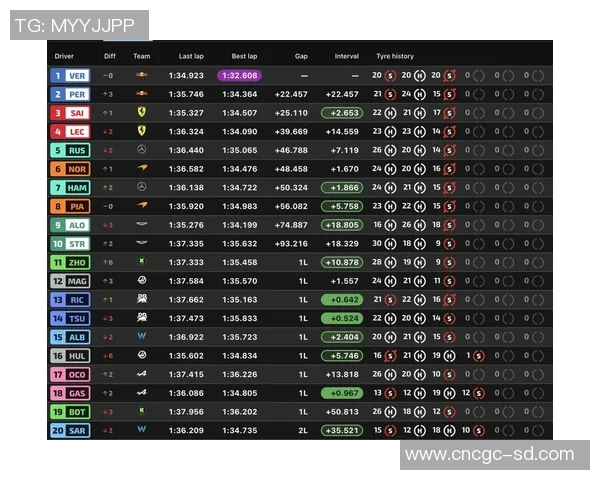This screenshot has width=600, height=480.
Task: Click the Aston Martin wings logo in ALO row
Action: point(142,224)
